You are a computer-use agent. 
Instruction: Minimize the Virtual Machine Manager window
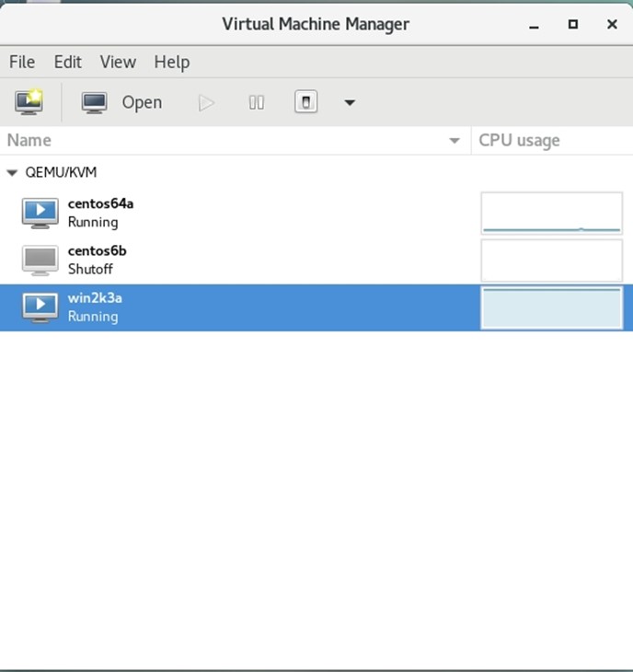tap(534, 26)
